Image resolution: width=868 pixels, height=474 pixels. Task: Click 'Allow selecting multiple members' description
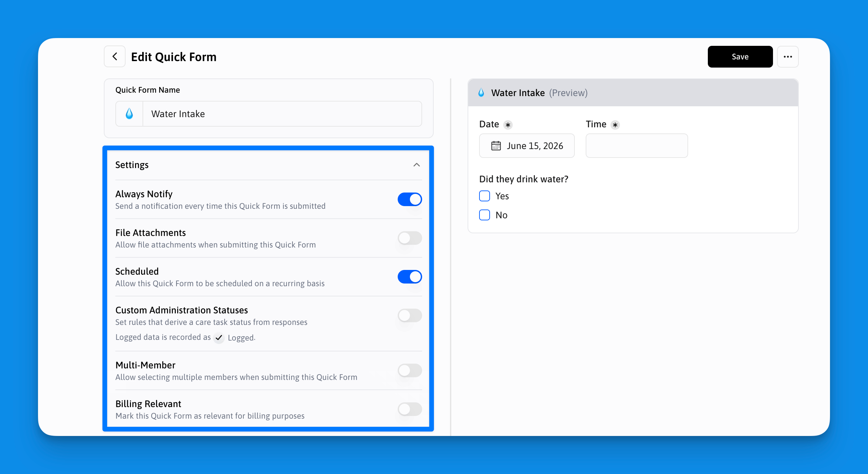[x=236, y=377]
